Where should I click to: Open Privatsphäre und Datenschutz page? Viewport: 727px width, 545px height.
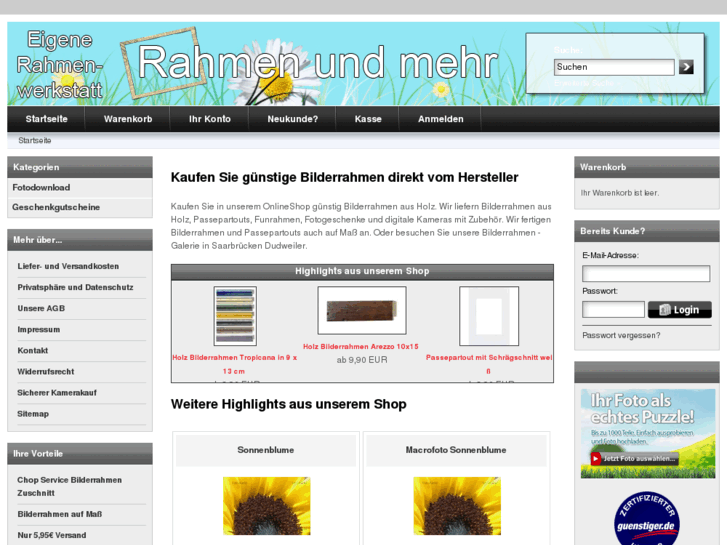[x=75, y=287]
